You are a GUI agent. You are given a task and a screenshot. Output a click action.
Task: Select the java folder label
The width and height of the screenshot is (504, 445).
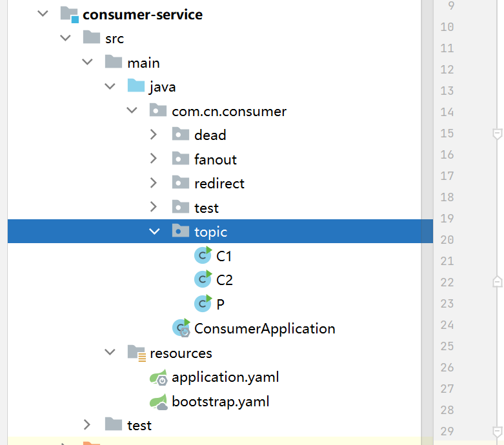tap(163, 87)
